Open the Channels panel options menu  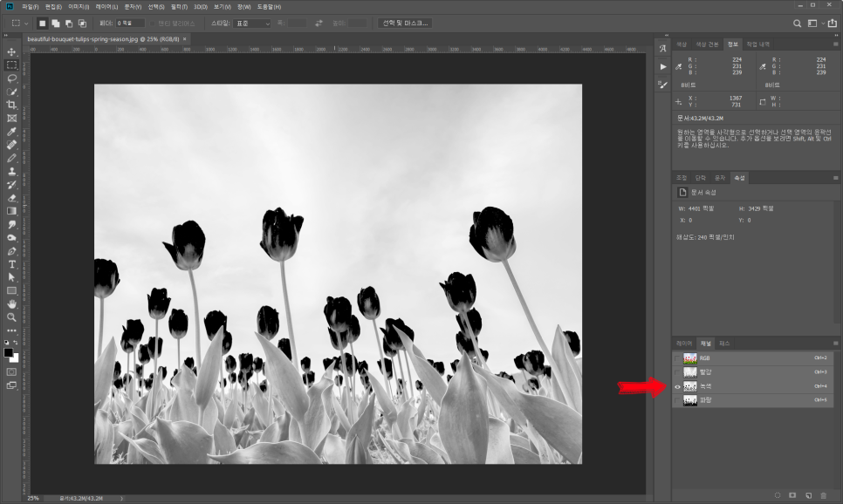click(x=835, y=344)
